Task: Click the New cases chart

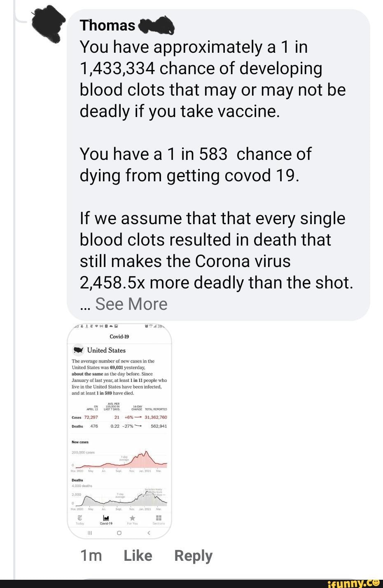Action: point(119,459)
